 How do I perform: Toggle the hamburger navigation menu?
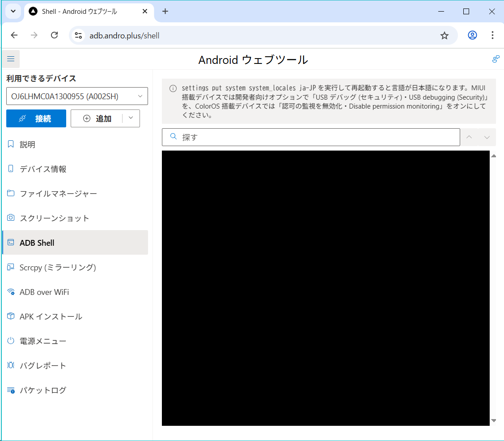(11, 59)
